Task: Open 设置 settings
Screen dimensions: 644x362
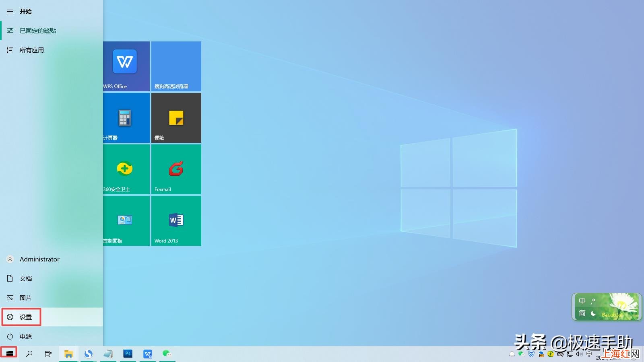Action: point(52,317)
